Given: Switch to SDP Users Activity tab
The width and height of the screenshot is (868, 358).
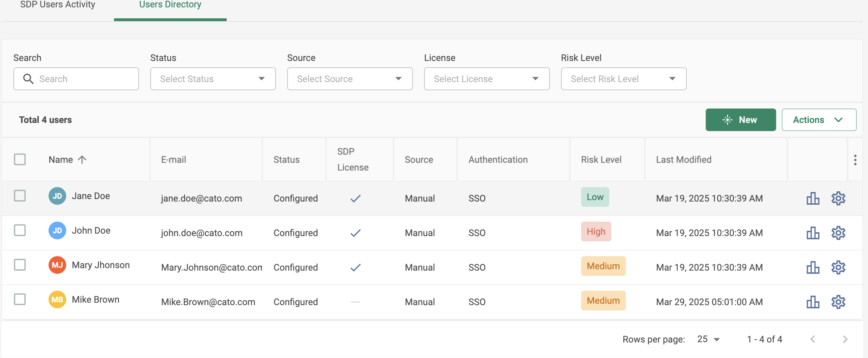Looking at the screenshot, I should tap(58, 5).
